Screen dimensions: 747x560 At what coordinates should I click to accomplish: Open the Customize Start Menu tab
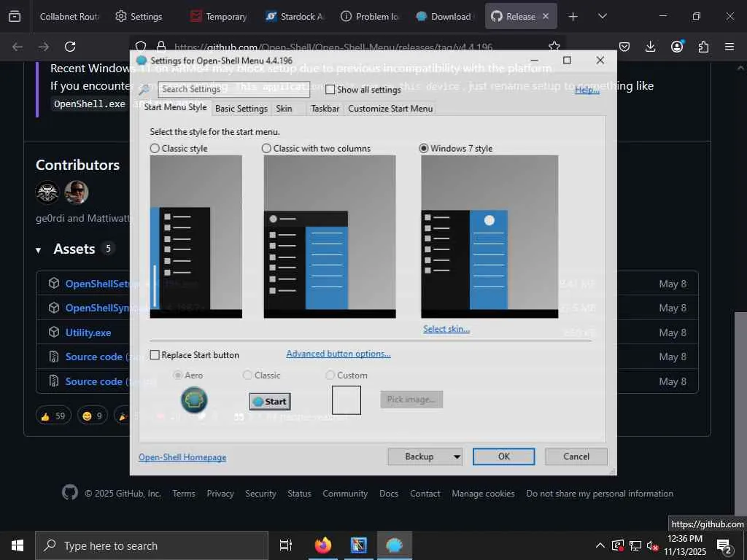390,109
